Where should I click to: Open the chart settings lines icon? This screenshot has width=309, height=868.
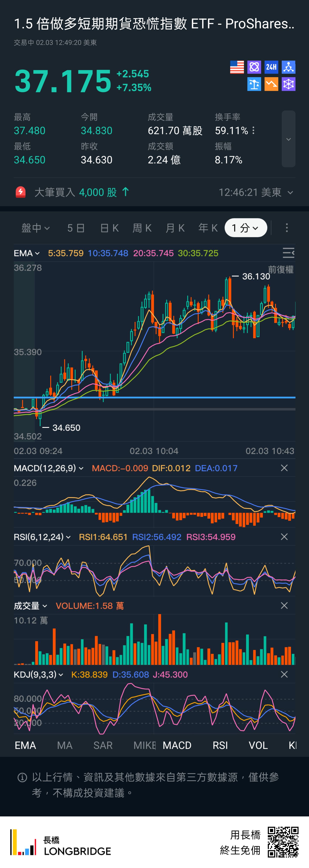pos(288,253)
